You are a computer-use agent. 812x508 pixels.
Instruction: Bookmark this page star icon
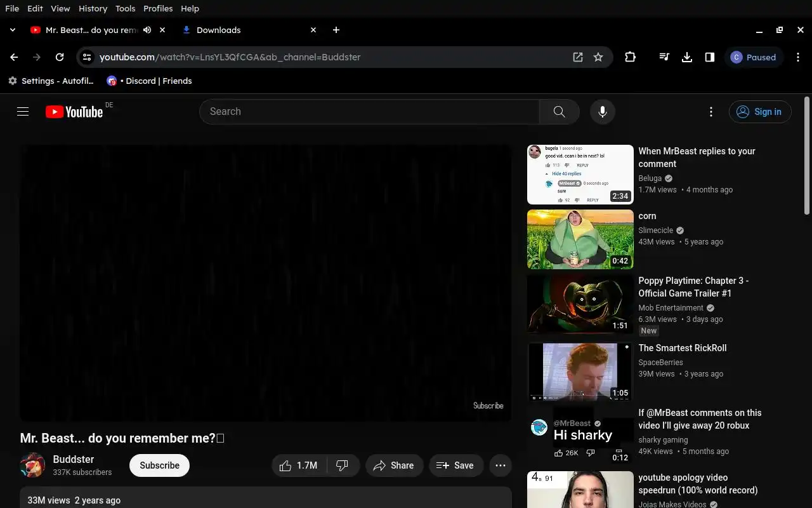click(x=598, y=57)
